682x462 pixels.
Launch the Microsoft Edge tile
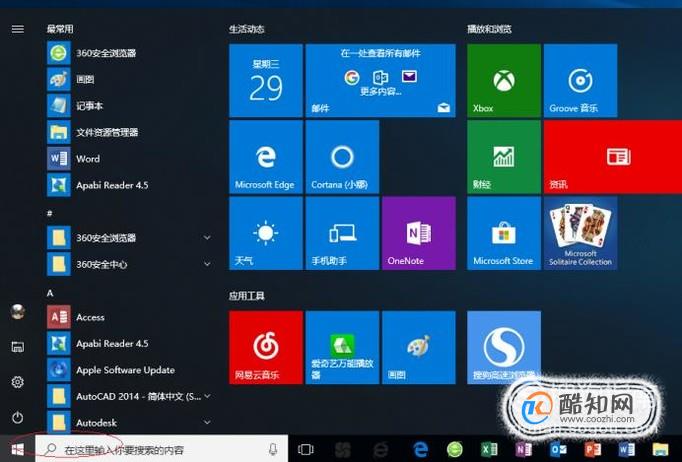tap(266, 157)
